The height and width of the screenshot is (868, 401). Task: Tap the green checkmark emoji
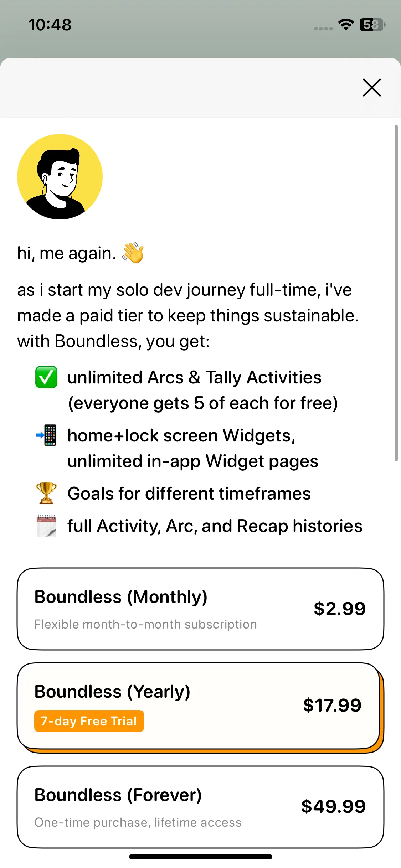(46, 377)
